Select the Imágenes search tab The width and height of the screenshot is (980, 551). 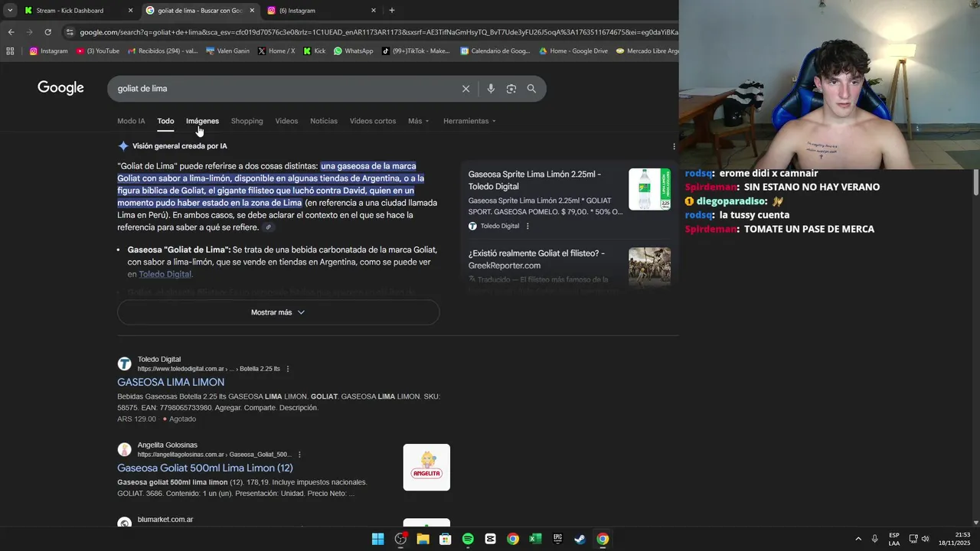click(202, 121)
